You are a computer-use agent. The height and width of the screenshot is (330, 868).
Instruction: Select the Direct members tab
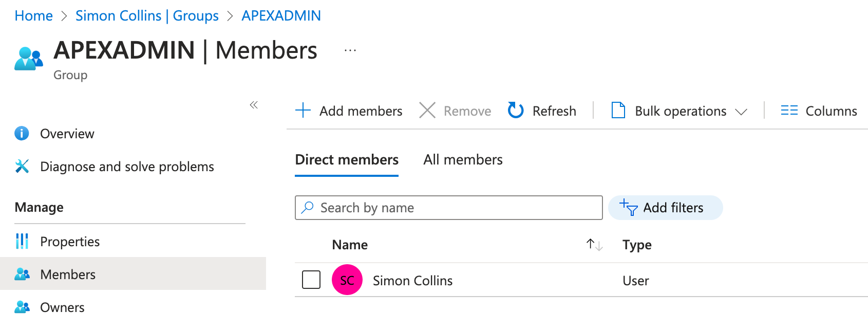(x=347, y=159)
